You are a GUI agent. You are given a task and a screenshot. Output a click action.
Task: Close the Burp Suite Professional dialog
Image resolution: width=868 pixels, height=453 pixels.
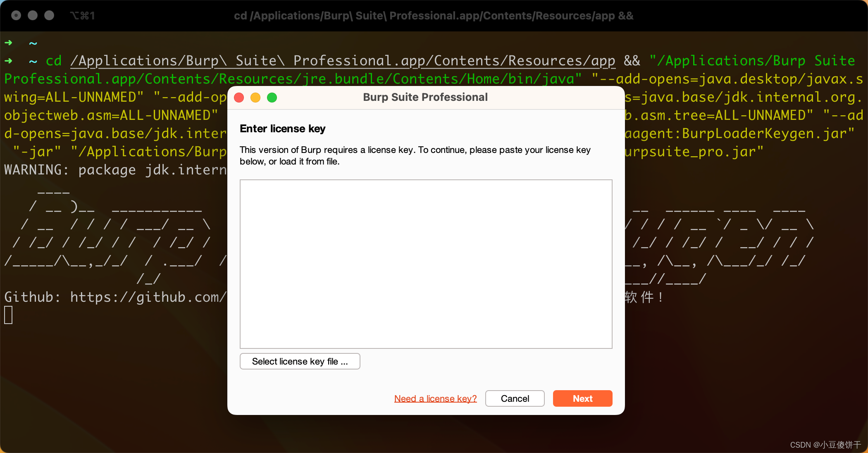click(239, 98)
